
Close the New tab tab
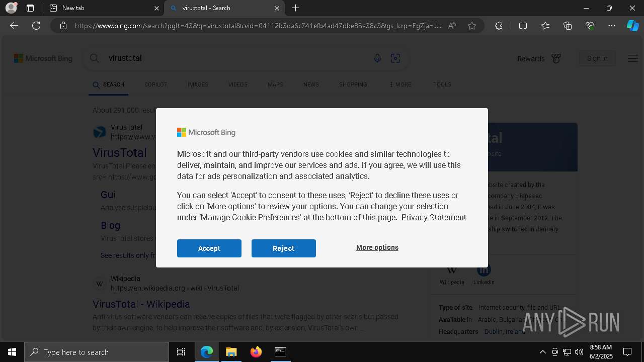coord(156,8)
